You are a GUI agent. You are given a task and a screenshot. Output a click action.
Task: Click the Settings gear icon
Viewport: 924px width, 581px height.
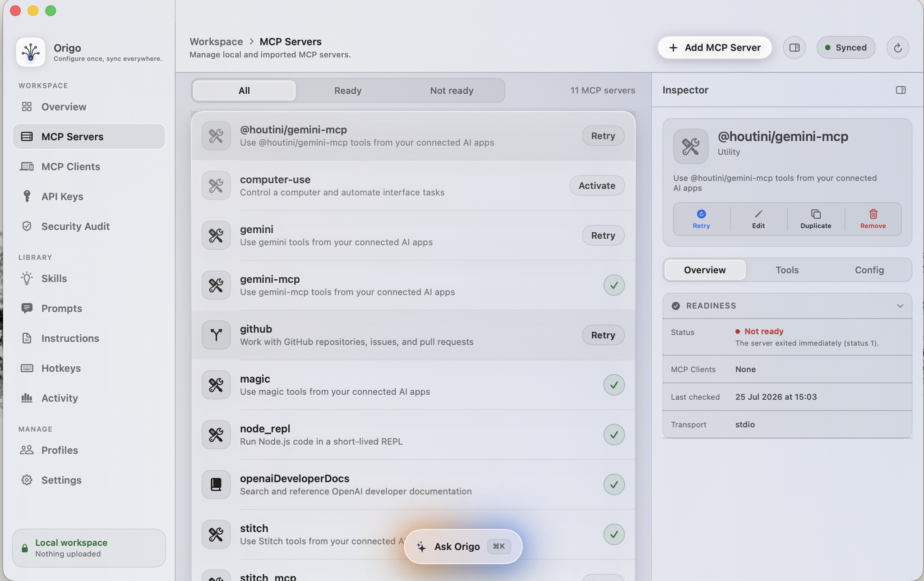(27, 480)
